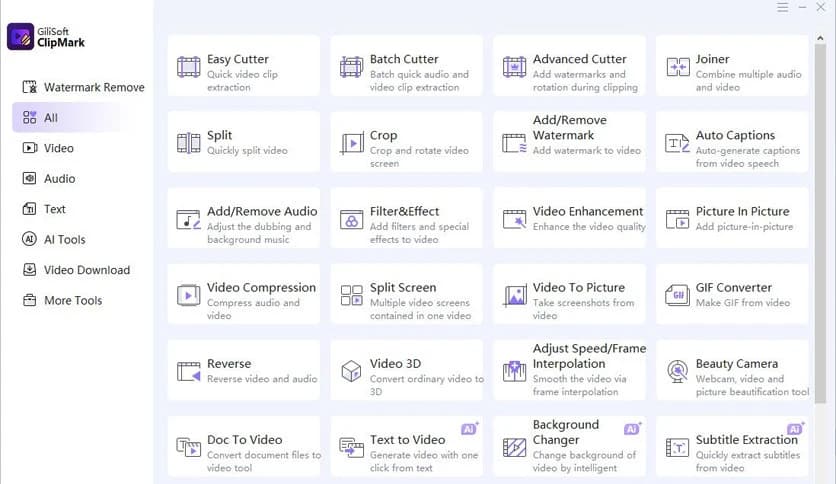836x484 pixels.
Task: Click the Adjust Speed/Frame Interpolation icon
Action: [x=514, y=371]
